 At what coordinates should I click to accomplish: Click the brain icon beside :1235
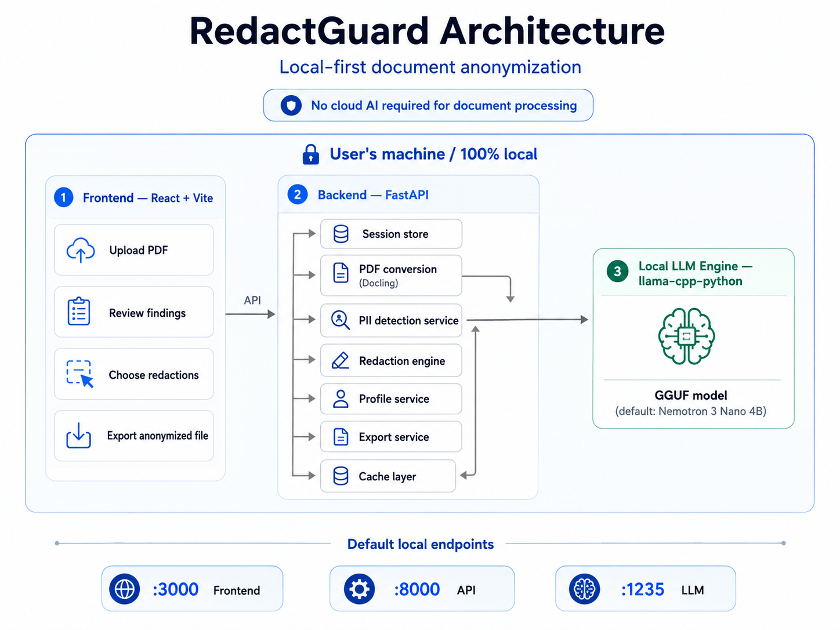[x=585, y=589]
